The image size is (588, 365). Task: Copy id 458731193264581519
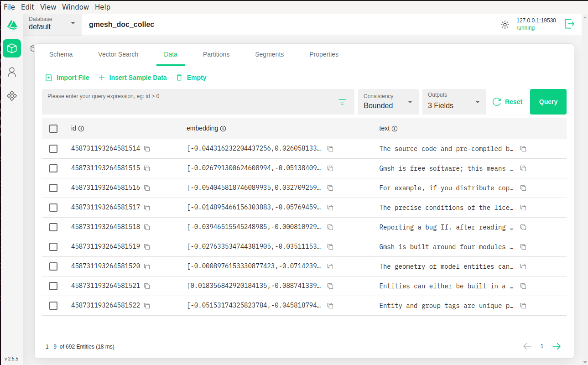[147, 247]
